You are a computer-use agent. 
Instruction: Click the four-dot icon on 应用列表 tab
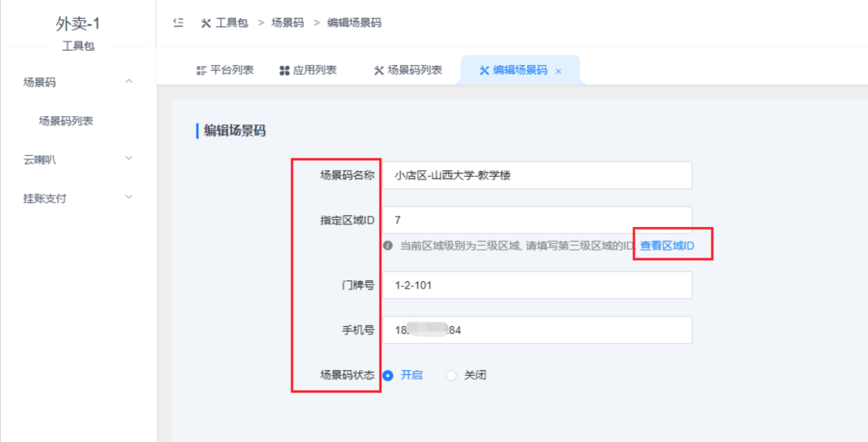[285, 70]
